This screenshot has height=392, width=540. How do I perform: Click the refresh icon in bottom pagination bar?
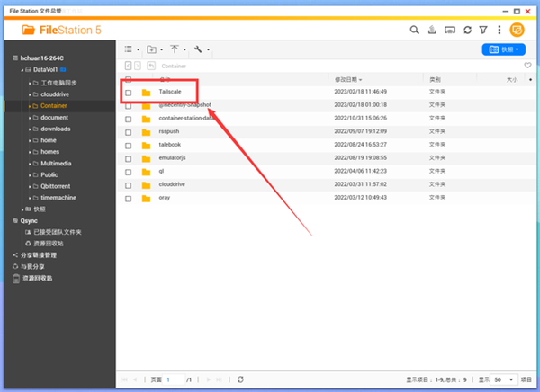(240, 380)
